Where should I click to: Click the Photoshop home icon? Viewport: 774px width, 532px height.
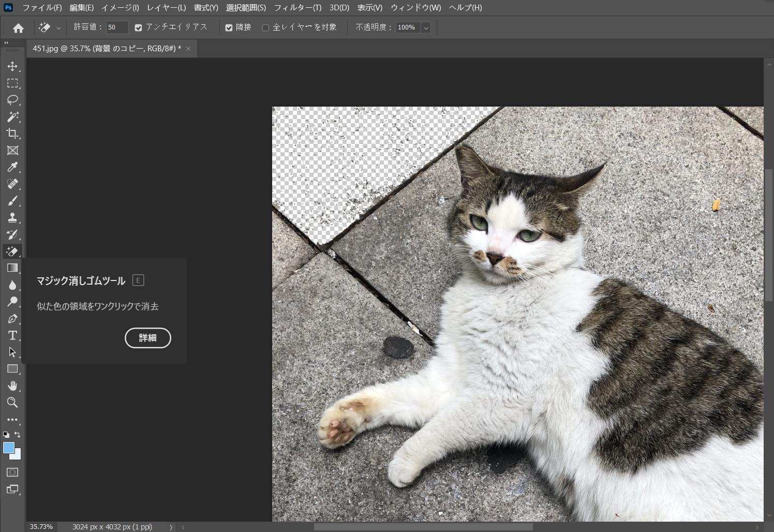(18, 27)
